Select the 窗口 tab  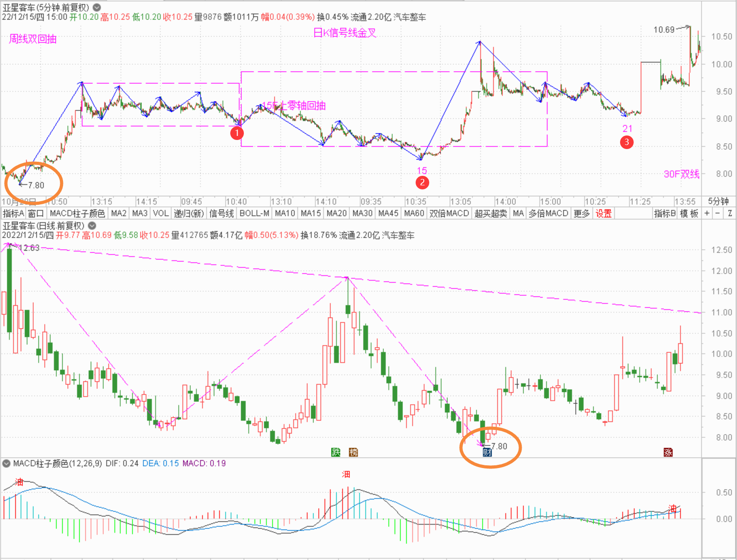[36, 213]
